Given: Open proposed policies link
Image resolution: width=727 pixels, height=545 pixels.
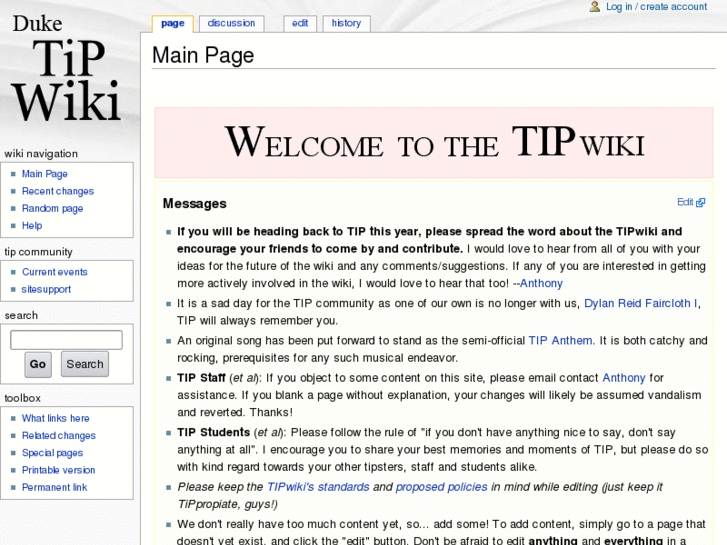Looking at the screenshot, I should pos(441,487).
